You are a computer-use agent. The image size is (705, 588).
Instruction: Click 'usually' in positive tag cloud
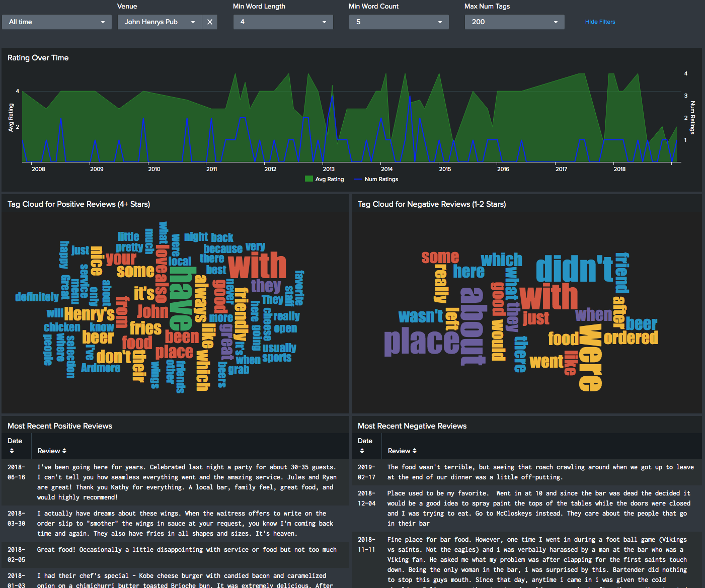279,348
